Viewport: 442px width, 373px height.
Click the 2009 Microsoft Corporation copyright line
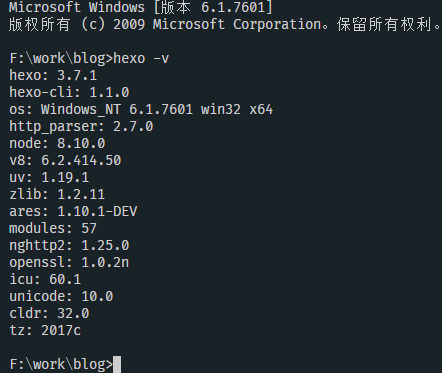(225, 25)
